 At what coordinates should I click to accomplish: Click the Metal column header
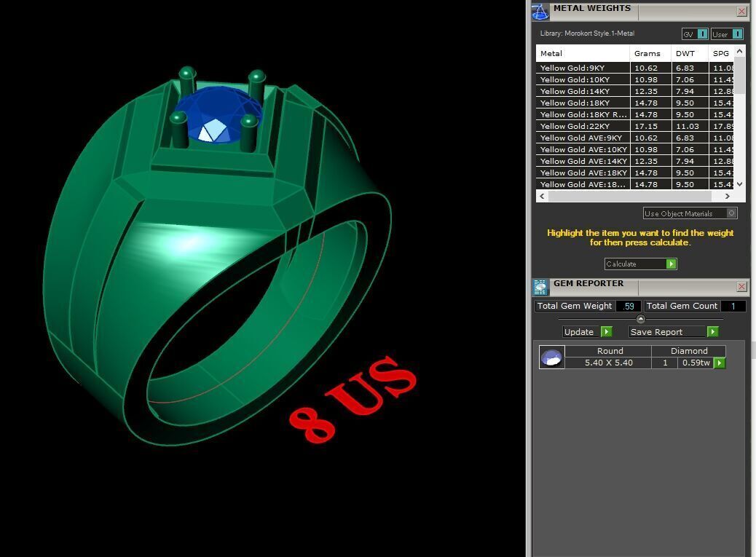(583, 53)
